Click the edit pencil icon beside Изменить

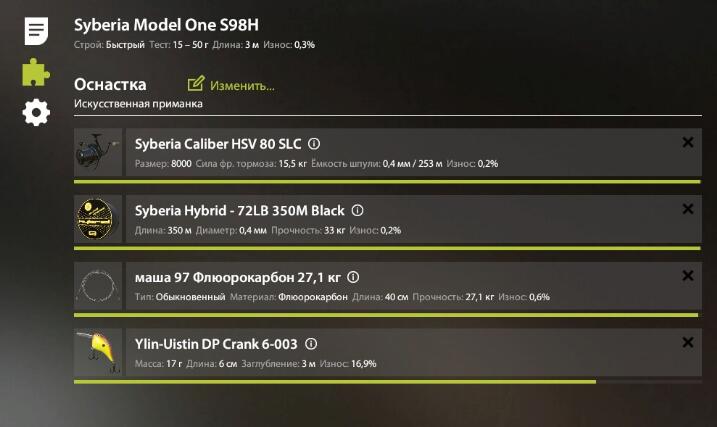(196, 84)
